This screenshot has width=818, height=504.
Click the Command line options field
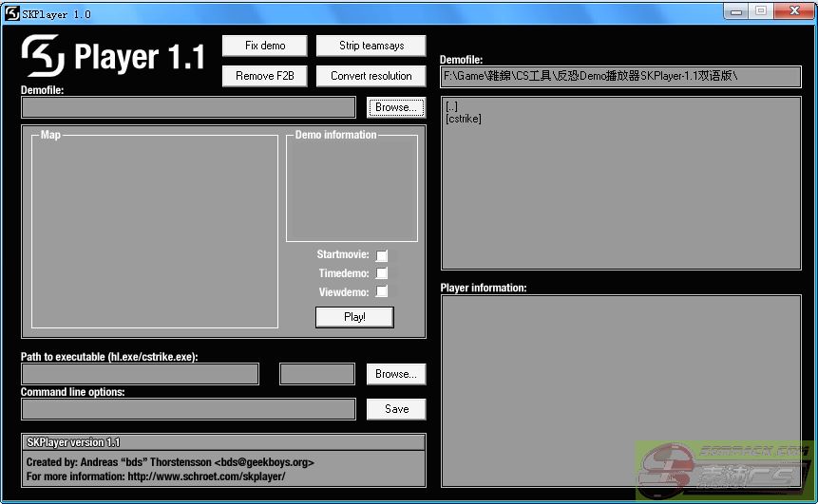tap(188, 409)
